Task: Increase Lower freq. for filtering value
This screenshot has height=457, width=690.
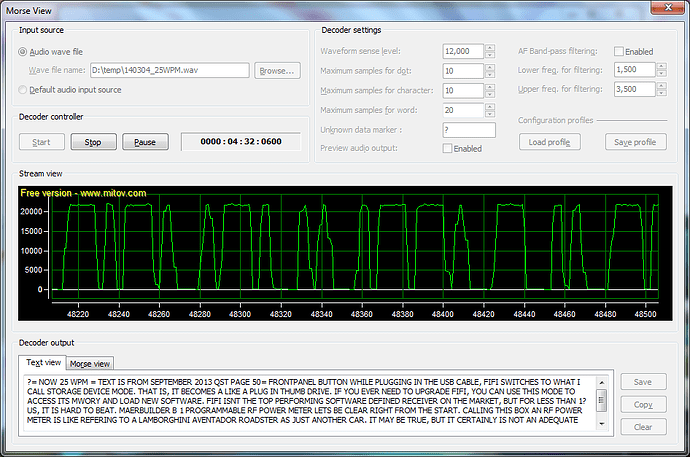Action: (x=662, y=66)
